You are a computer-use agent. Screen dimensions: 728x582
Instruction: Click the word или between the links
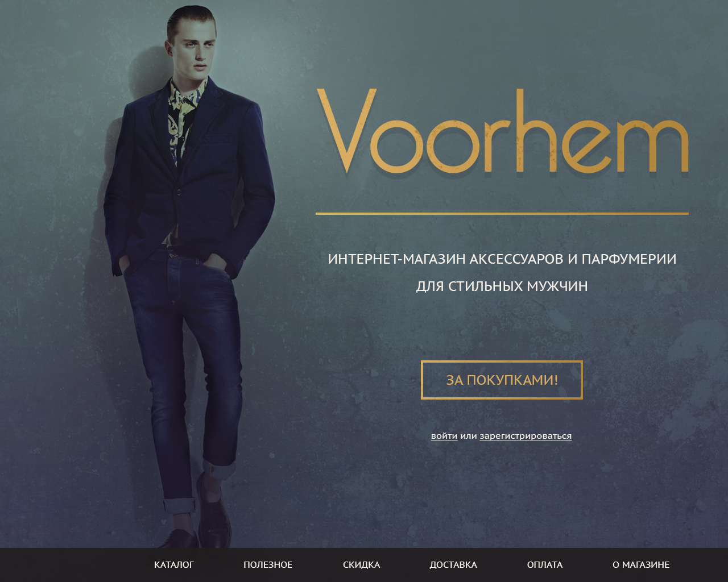tap(469, 436)
